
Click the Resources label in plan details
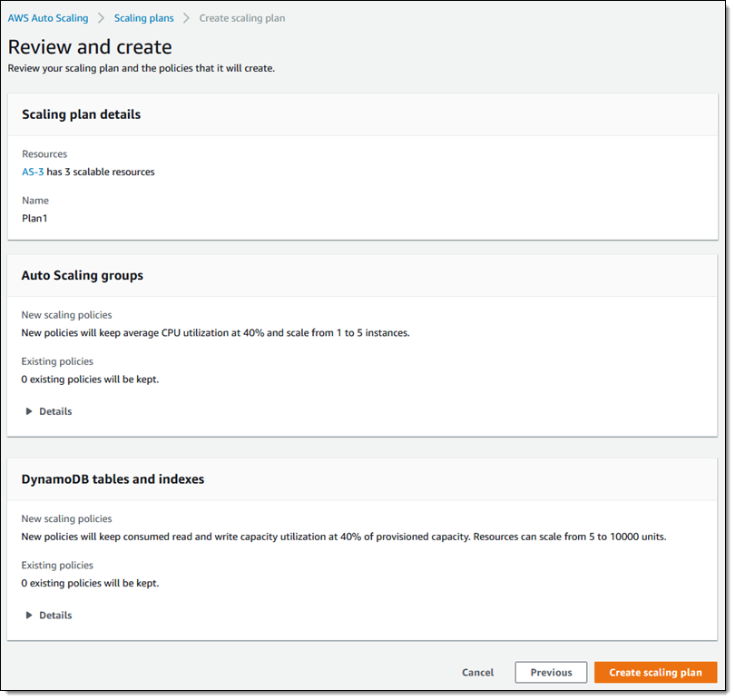pyautogui.click(x=44, y=154)
